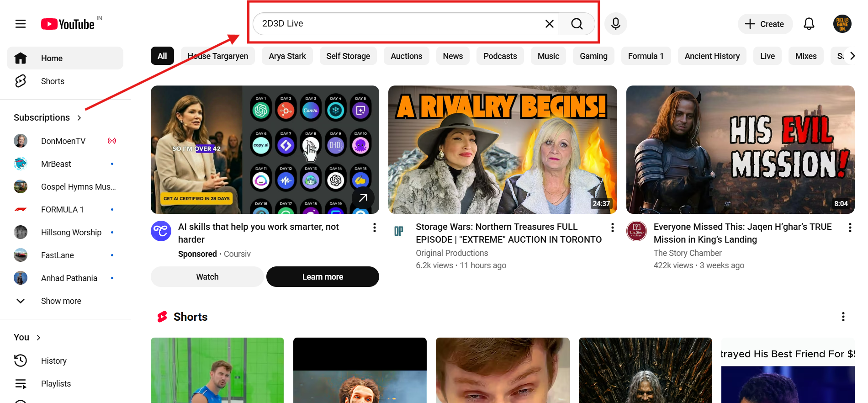Play the His Evil Mission thumbnail

coord(740,149)
